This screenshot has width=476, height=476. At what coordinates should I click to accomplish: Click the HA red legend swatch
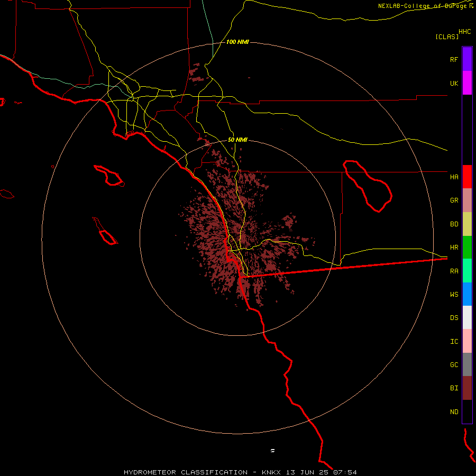[467, 177]
